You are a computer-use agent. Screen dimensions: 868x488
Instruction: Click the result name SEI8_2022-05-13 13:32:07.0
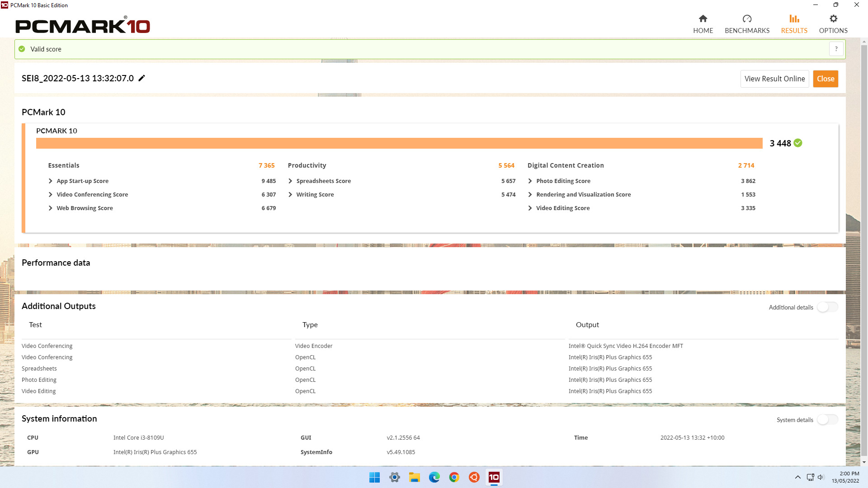point(78,78)
